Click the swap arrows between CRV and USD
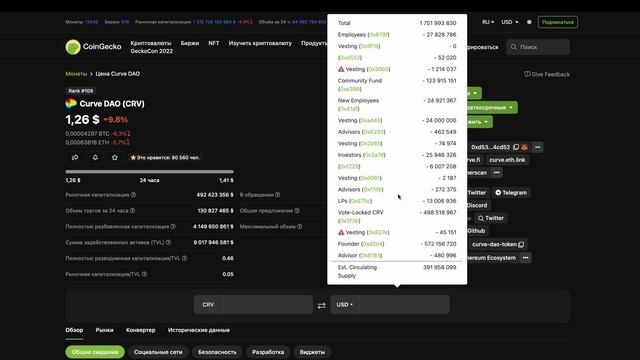This screenshot has height=360, width=640. 322,305
